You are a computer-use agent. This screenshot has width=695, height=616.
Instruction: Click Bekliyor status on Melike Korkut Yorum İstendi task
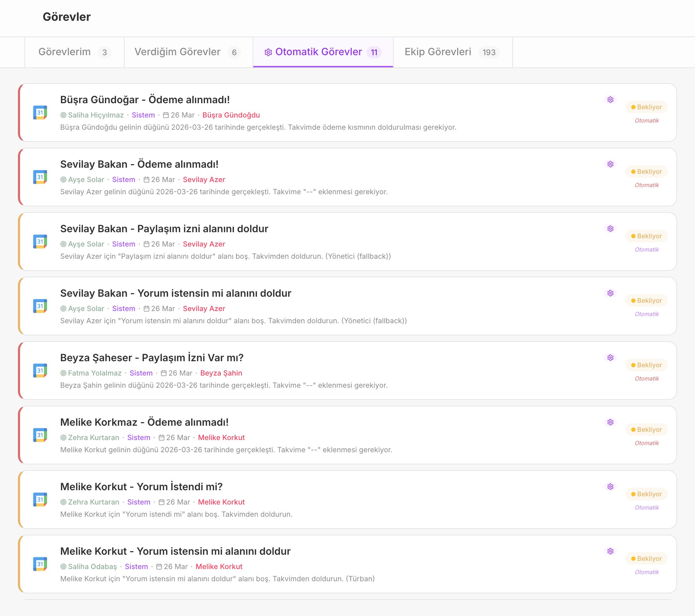tap(646, 494)
